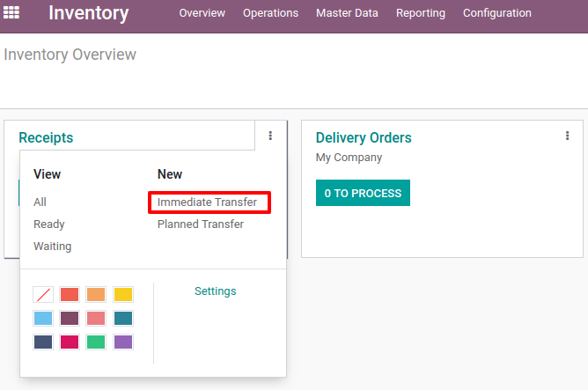Image resolution: width=588 pixels, height=390 pixels.
Task: Pick the green color swatch
Action: point(96,342)
